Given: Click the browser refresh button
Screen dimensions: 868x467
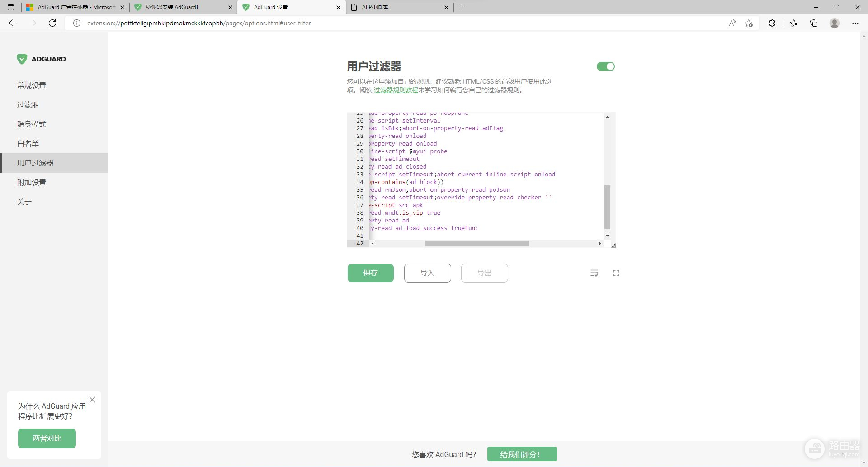Looking at the screenshot, I should [52, 23].
